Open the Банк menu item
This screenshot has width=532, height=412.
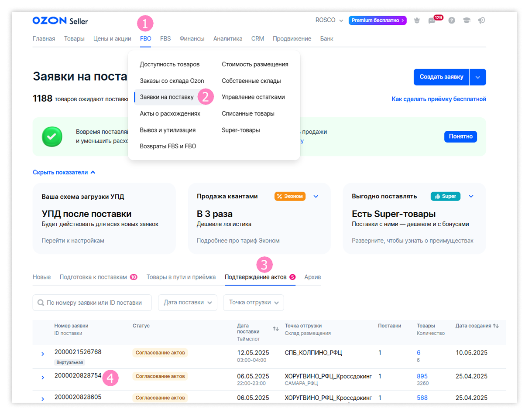click(x=326, y=38)
